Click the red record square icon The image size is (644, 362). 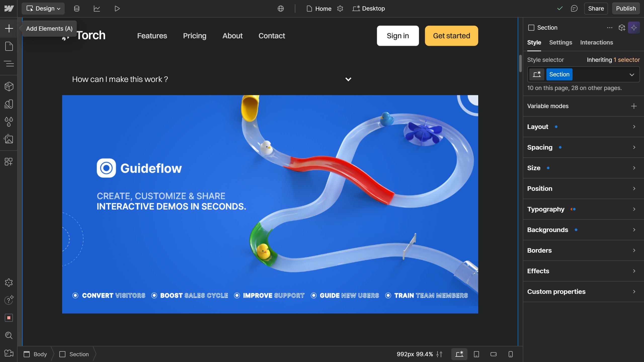click(x=9, y=318)
